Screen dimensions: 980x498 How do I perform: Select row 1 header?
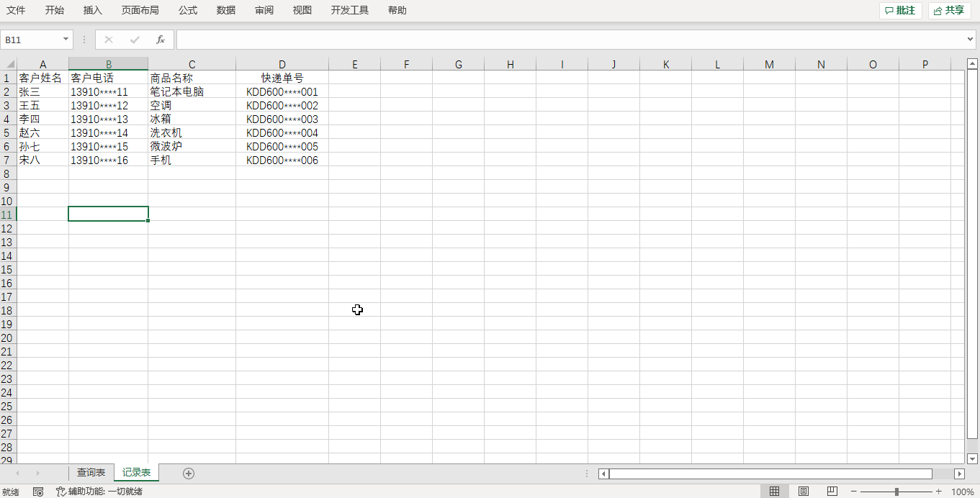(x=8, y=78)
